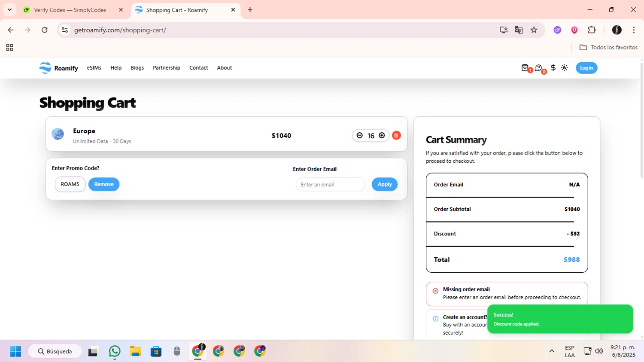Go back to previous page
The width and height of the screenshot is (644, 362).
pos(11,30)
